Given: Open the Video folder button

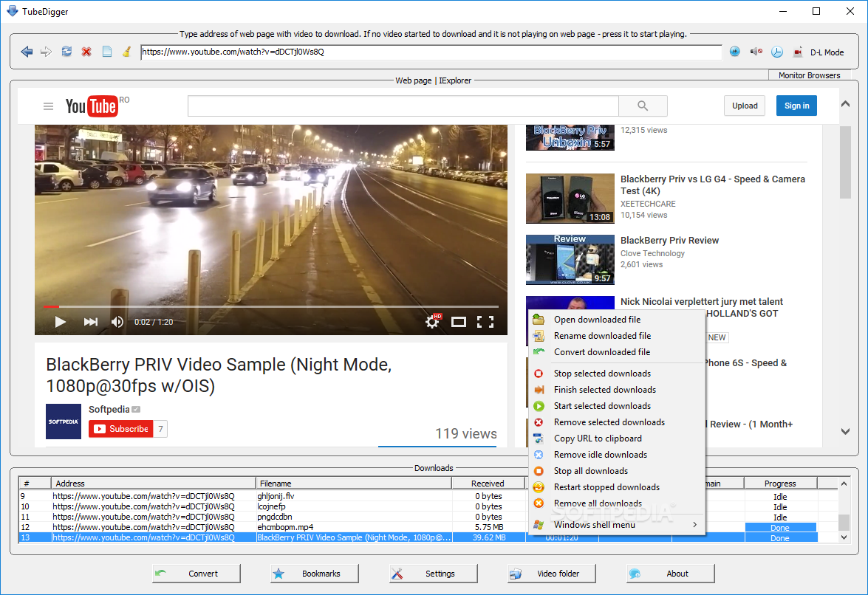Looking at the screenshot, I should coord(552,574).
